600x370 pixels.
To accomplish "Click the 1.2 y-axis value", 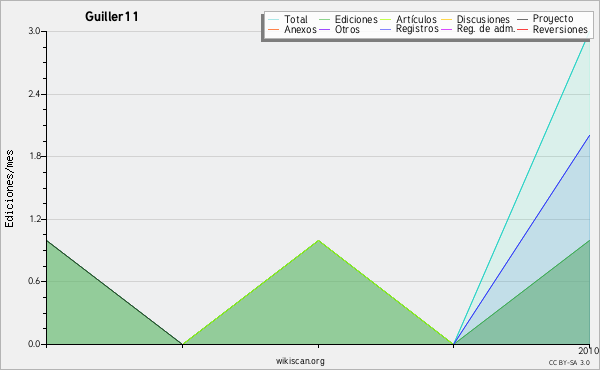I will pos(34,219).
